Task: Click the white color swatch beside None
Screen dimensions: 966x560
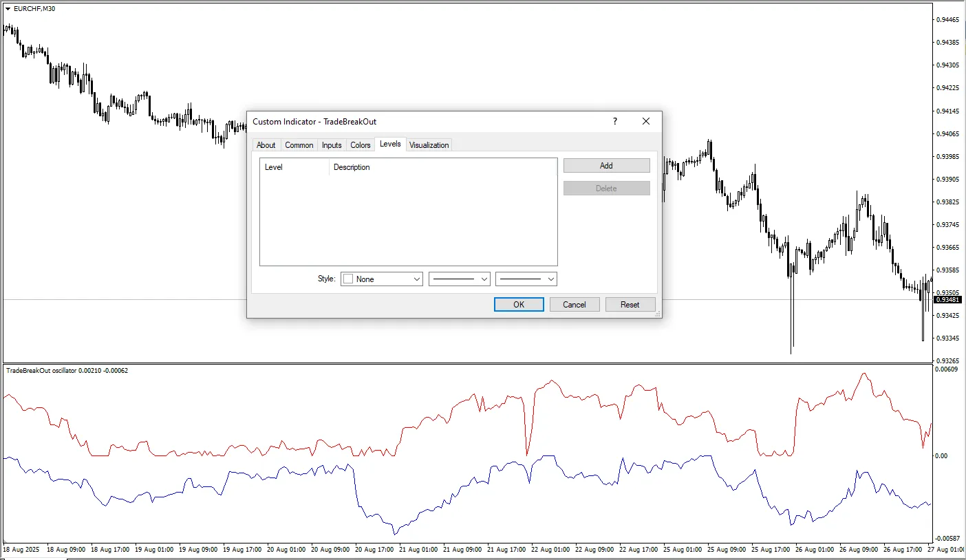Action: coord(348,279)
